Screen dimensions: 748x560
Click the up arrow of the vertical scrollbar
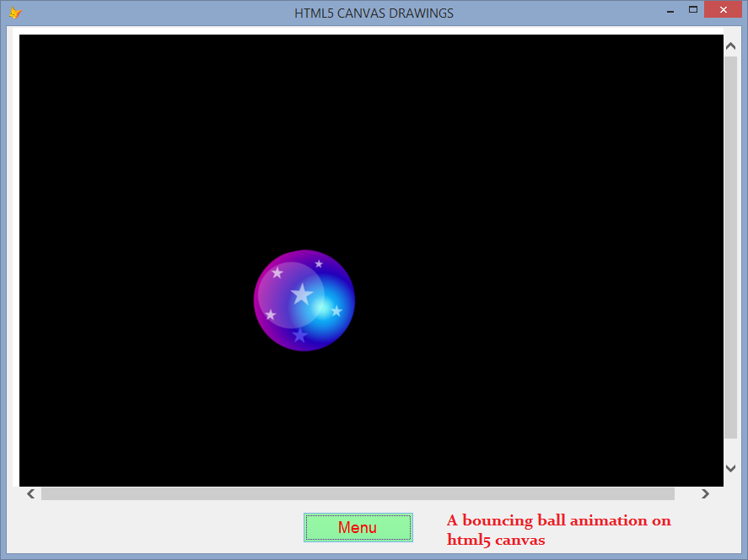coord(730,45)
